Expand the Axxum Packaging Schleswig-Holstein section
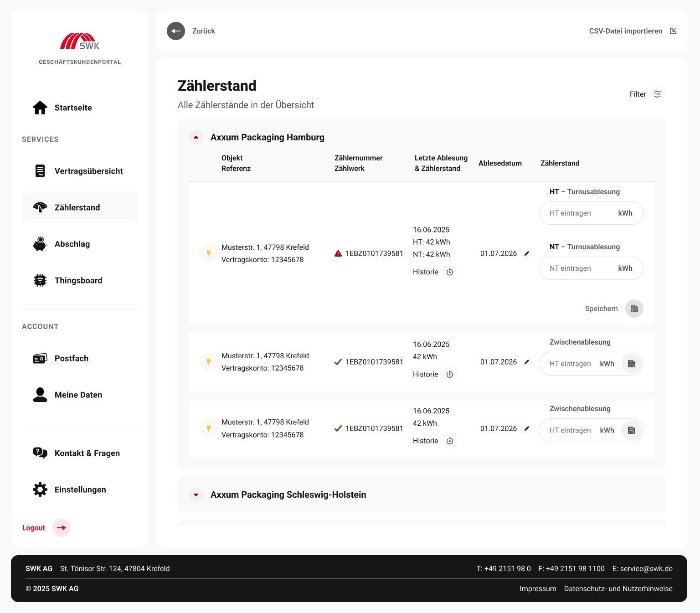700x613 pixels. tap(196, 495)
